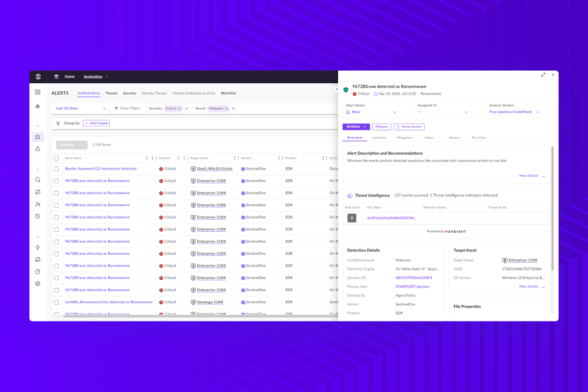Image resolution: width=588 pixels, height=392 pixels.
Task: Check the DonC-Win10-Victim row's checkbox
Action: point(56,169)
